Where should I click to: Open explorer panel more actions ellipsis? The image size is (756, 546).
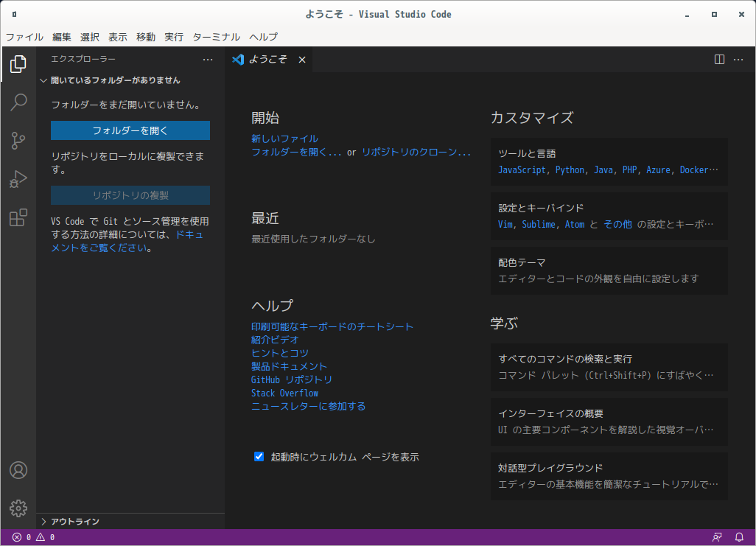(x=208, y=60)
